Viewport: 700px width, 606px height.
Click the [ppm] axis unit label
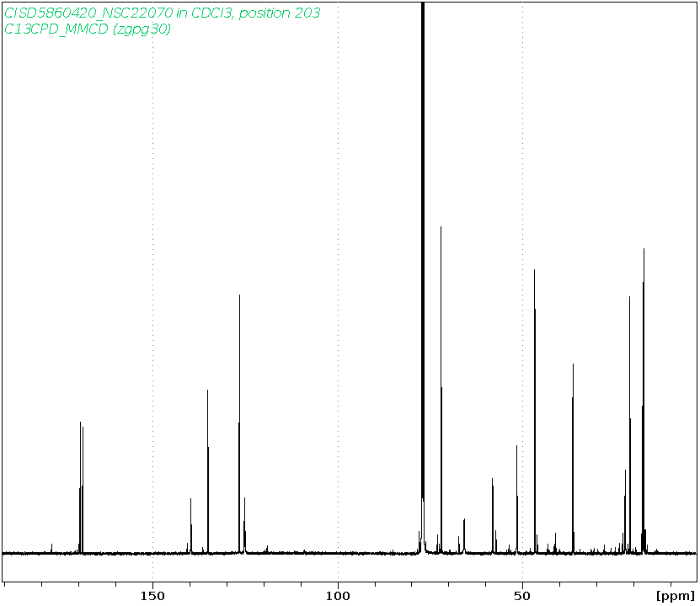coord(676,596)
